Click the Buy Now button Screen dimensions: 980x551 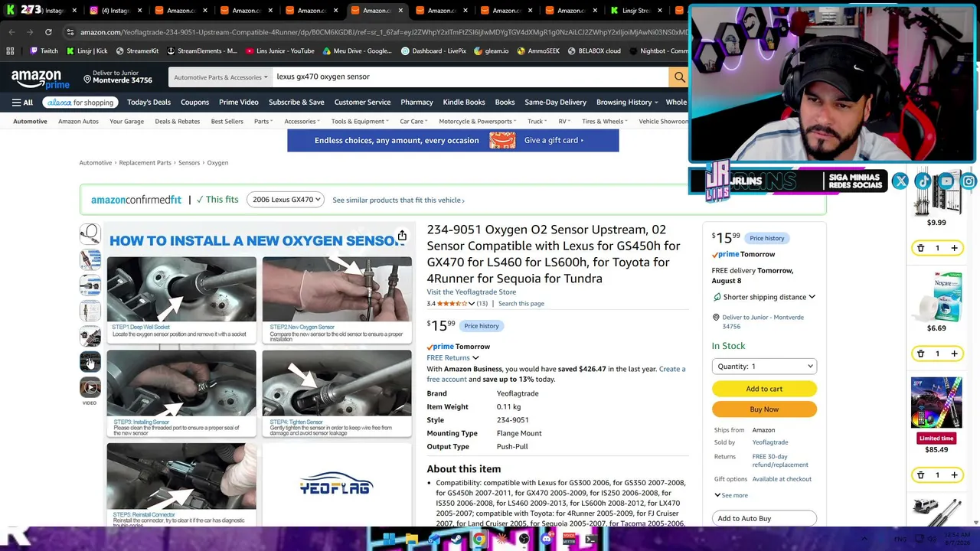click(x=764, y=409)
